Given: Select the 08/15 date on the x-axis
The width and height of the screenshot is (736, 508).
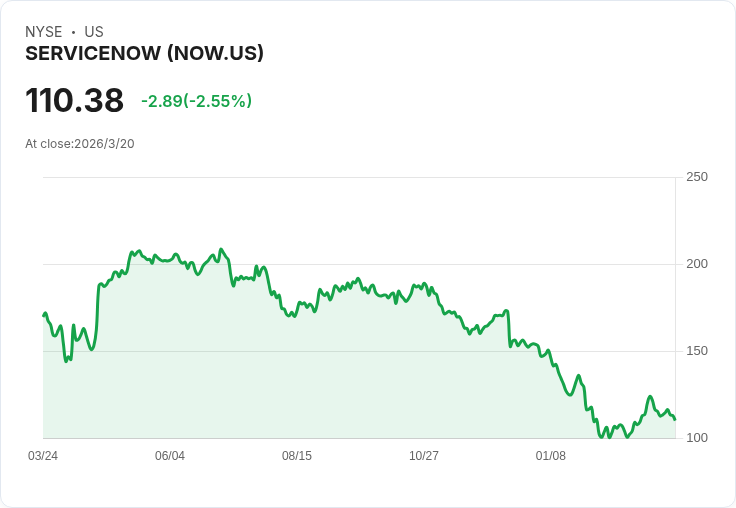Looking at the screenshot, I should (x=297, y=456).
